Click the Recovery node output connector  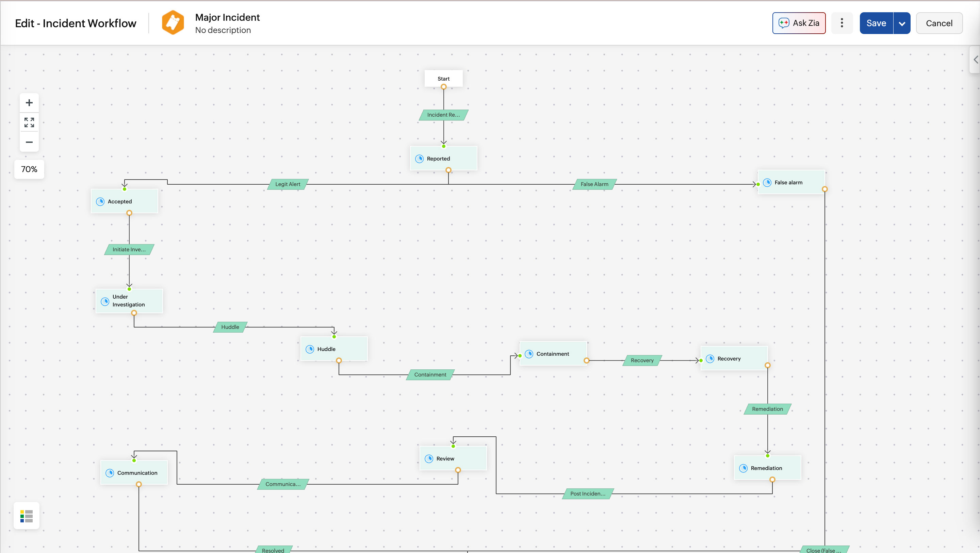coord(768,365)
